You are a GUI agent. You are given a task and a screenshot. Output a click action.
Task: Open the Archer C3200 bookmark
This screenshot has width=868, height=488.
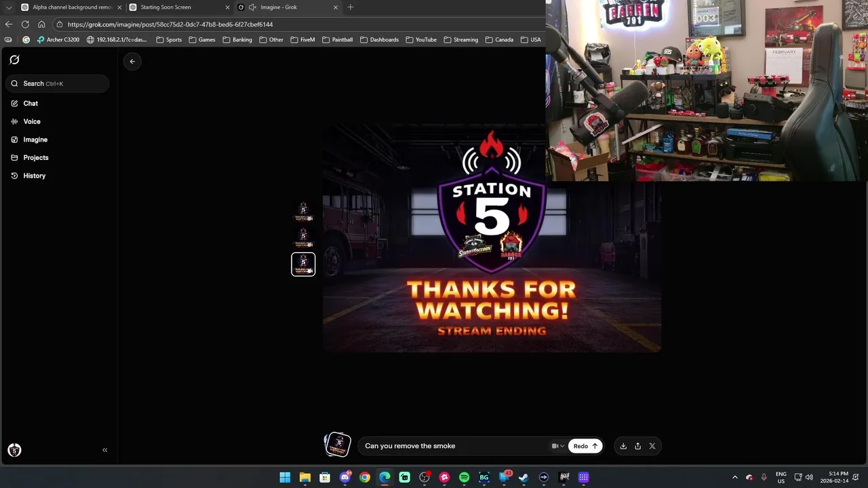pos(58,40)
